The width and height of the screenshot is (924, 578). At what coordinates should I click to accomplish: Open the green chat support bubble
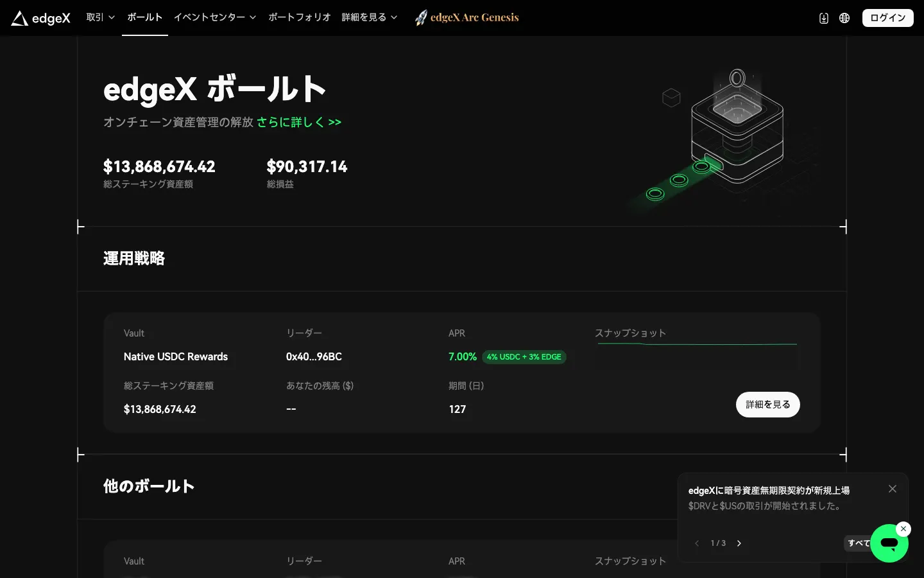(889, 543)
